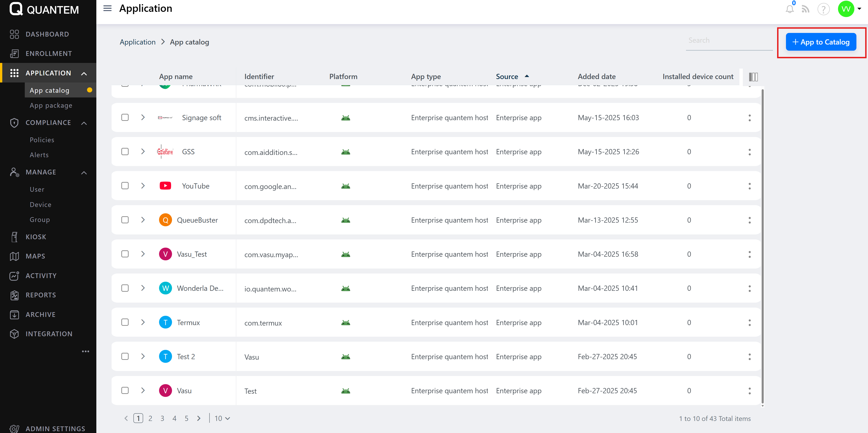
Task: Open the help question mark icon
Action: pyautogui.click(x=823, y=9)
